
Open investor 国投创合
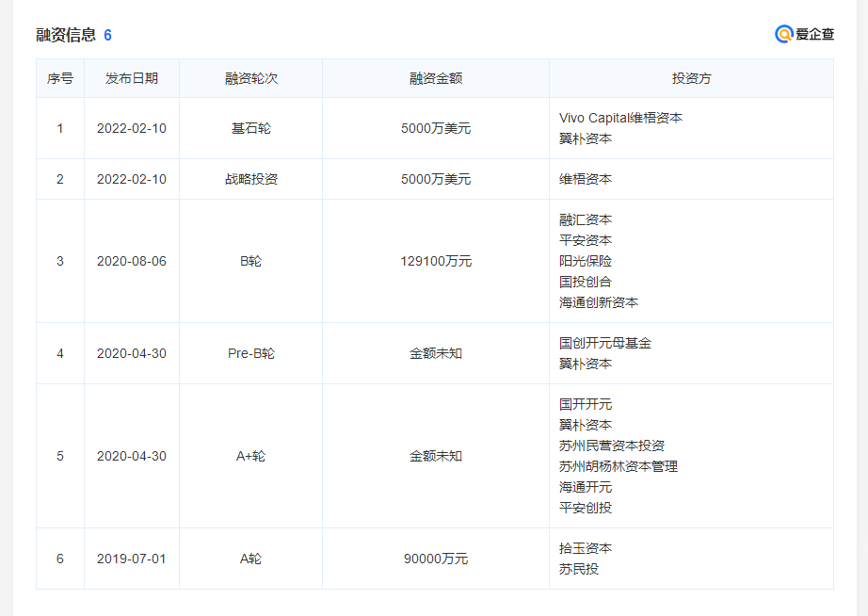tap(585, 282)
